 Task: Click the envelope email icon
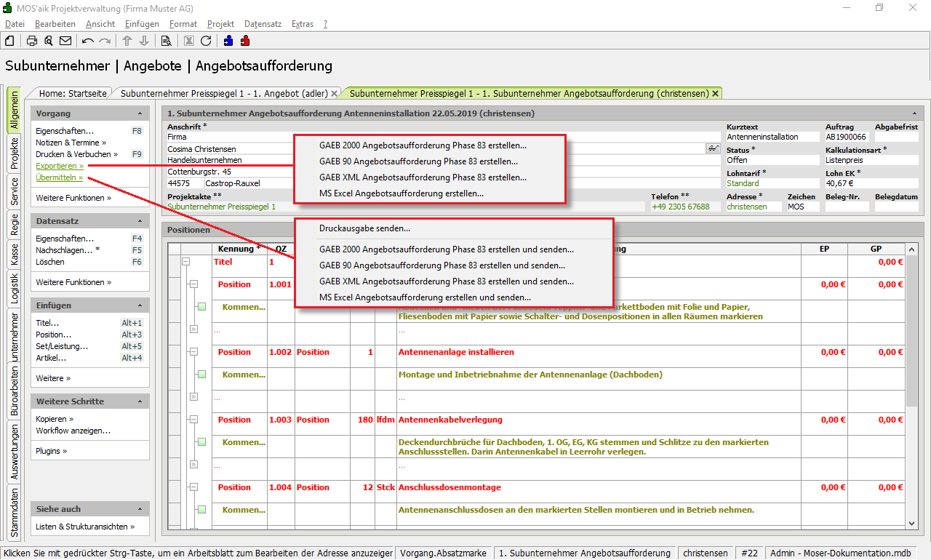coord(65,41)
